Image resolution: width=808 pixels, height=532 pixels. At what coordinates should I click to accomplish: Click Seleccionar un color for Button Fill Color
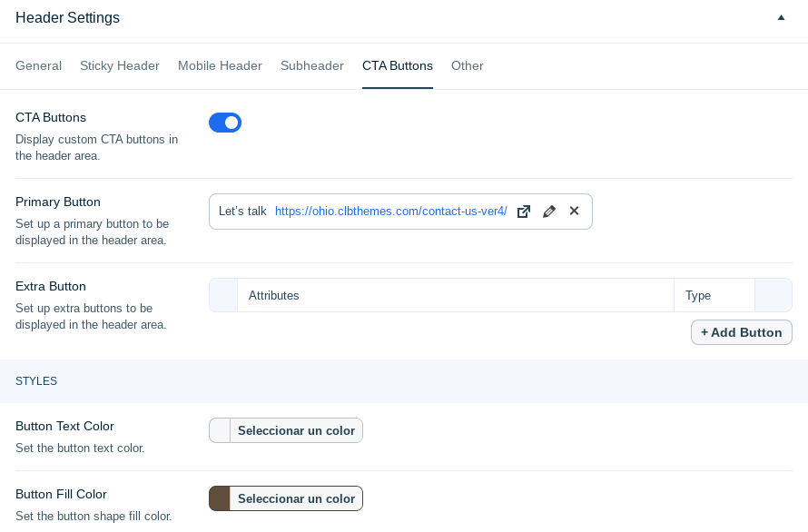(296, 498)
